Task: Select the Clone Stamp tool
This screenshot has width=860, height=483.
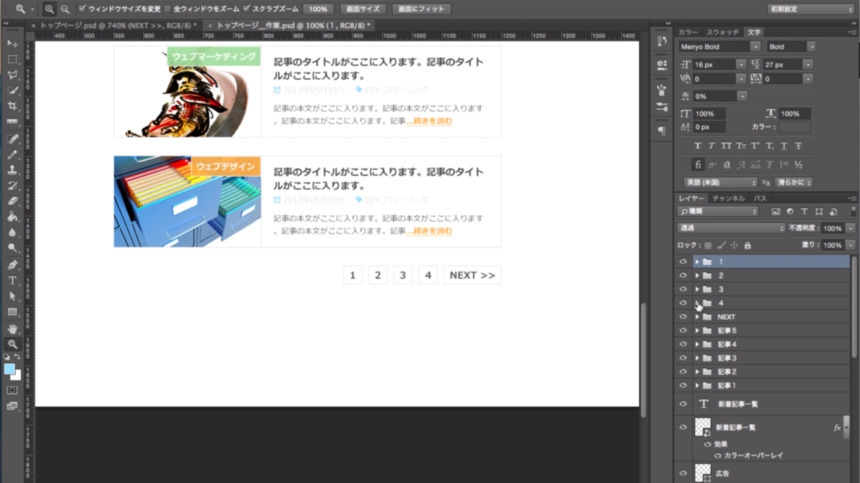Action: coord(12,170)
